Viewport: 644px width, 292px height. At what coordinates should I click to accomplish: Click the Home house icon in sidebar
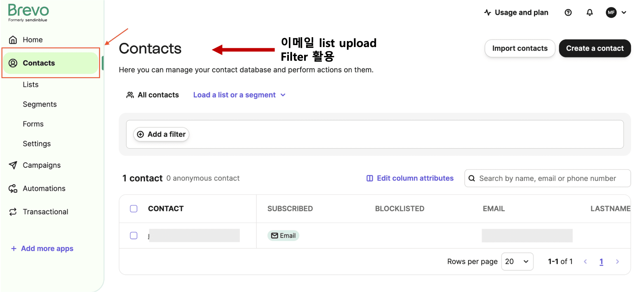13,40
